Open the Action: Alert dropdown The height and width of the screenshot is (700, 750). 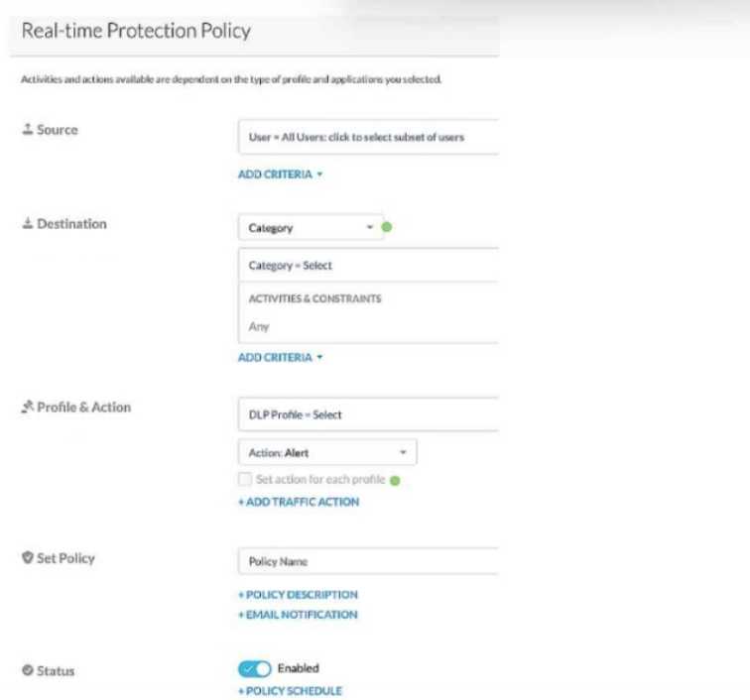tap(327, 452)
